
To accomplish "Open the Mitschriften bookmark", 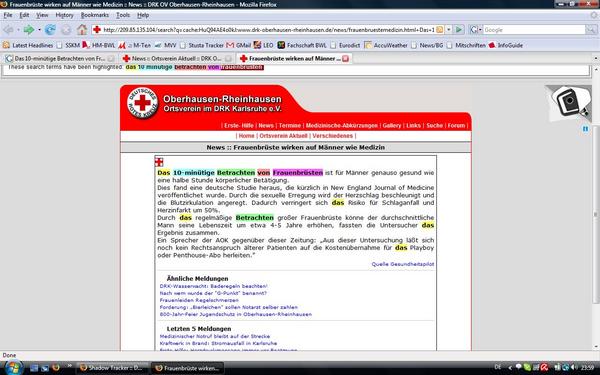I will point(466,45).
